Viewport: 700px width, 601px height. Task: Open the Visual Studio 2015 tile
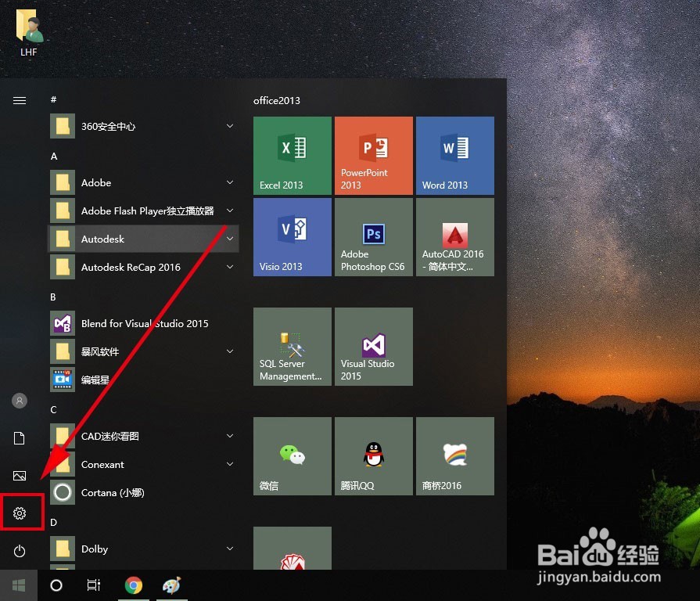[x=374, y=347]
